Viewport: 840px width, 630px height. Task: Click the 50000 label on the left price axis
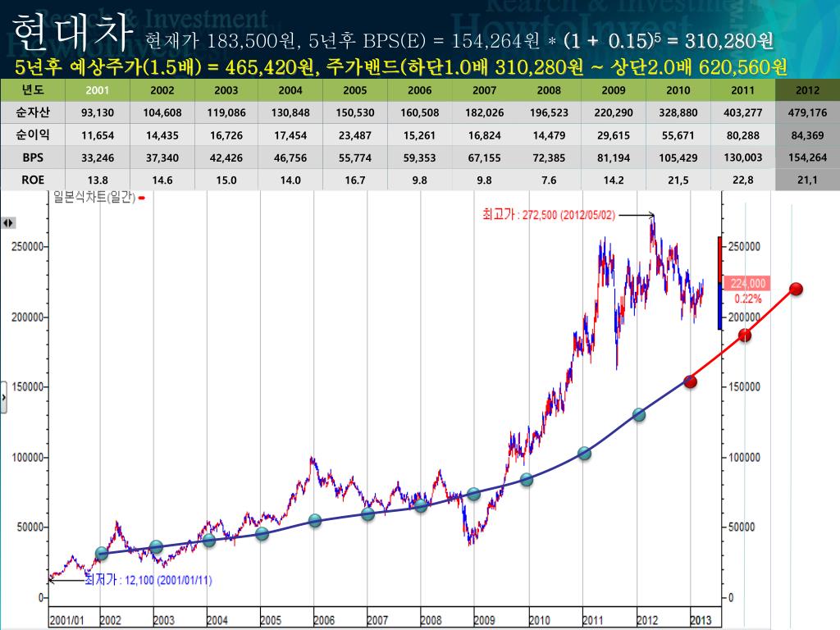(30, 527)
